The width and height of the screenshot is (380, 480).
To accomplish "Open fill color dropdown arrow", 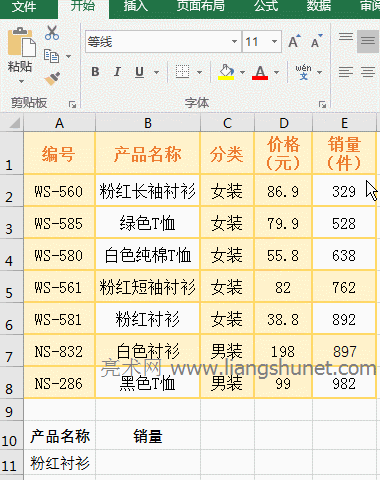I will (x=242, y=72).
